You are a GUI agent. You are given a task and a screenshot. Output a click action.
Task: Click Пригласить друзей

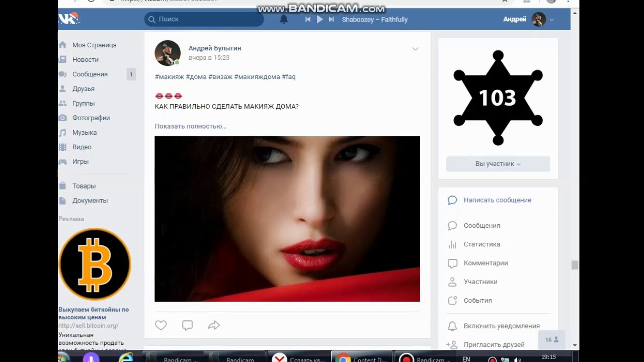(494, 344)
